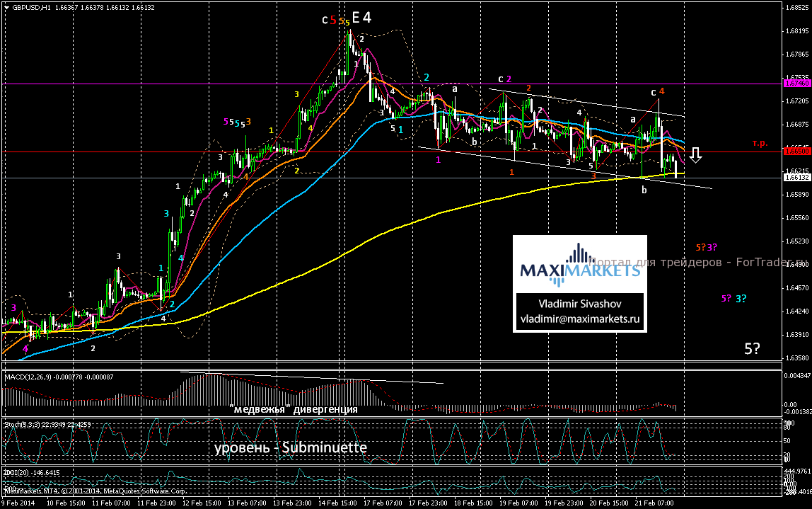Select the "медвежья" дивергенция annotation text

click(x=294, y=409)
